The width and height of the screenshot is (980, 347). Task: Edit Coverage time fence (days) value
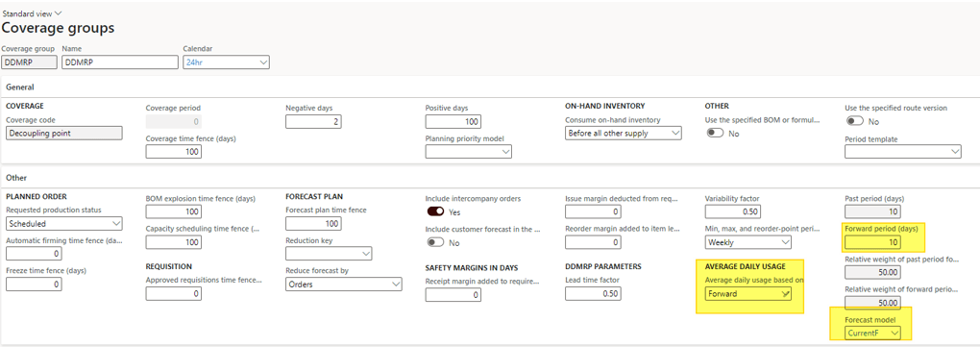[x=174, y=152]
